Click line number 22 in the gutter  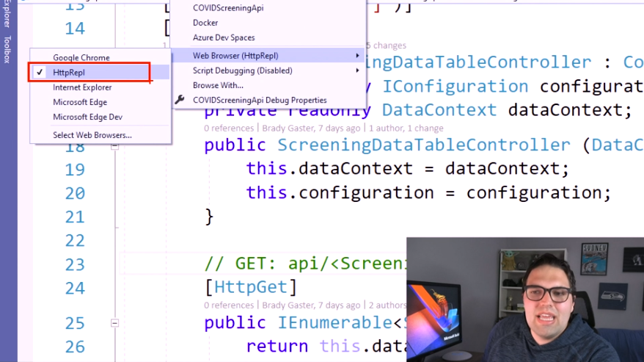(75, 240)
